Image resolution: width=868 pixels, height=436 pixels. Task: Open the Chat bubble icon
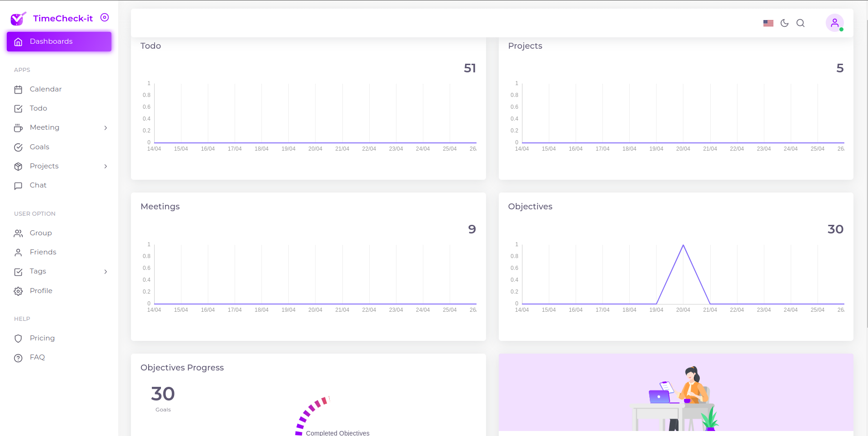pyautogui.click(x=18, y=185)
